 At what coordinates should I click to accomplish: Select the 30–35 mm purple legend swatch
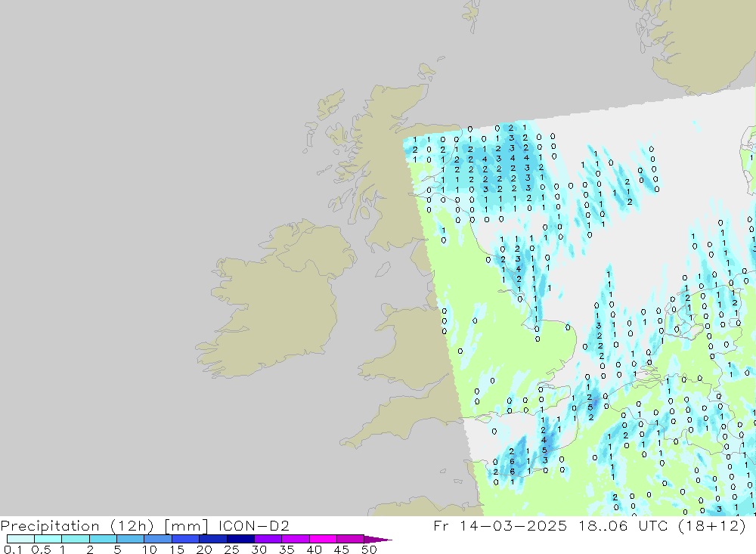268,539
